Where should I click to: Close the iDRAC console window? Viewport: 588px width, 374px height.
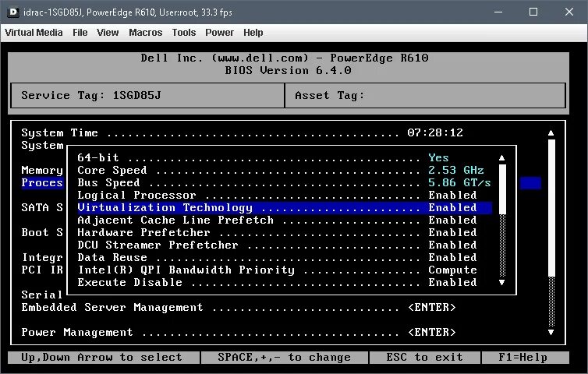tap(569, 12)
